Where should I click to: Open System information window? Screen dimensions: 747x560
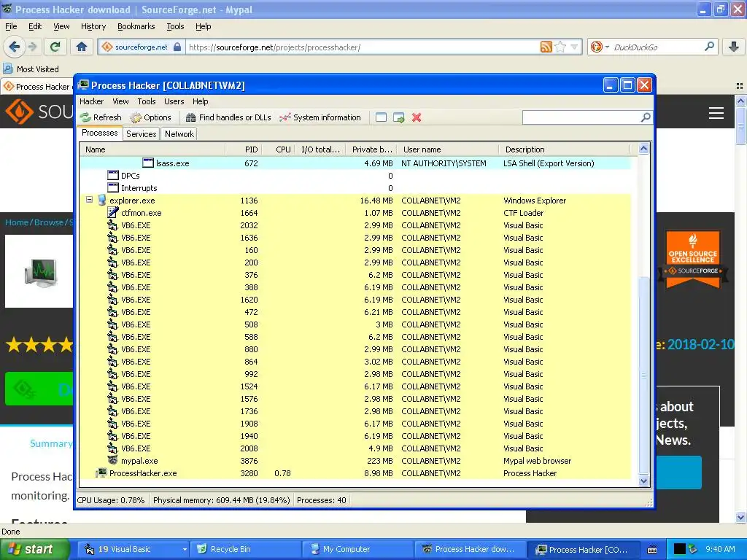320,117
